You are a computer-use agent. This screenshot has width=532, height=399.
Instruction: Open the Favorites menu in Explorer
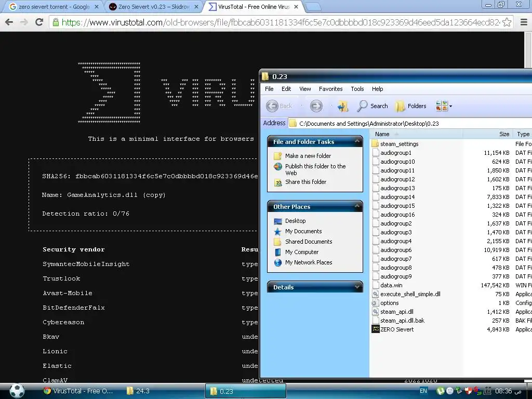tap(330, 89)
